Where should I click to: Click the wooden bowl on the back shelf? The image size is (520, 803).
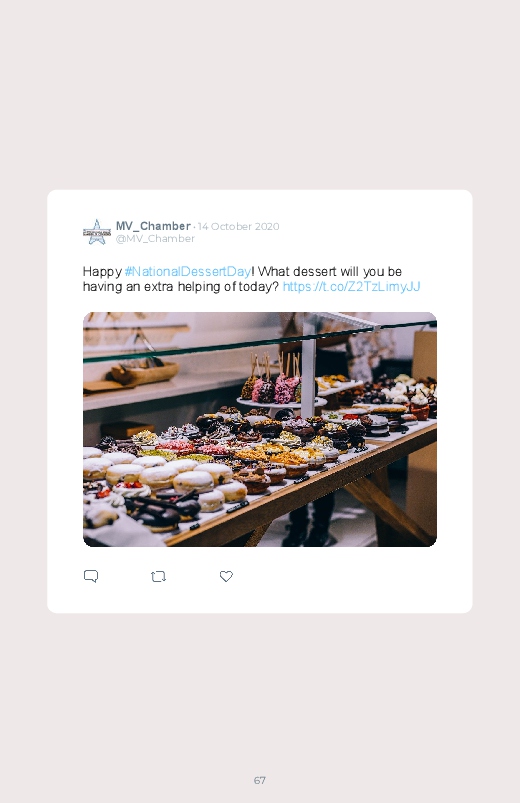pyautogui.click(x=144, y=372)
